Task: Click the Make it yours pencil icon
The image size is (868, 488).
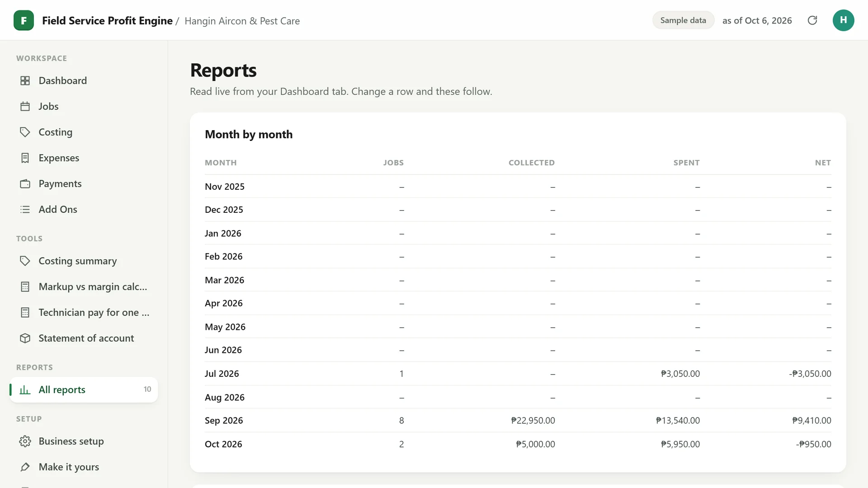Action: coord(25,467)
